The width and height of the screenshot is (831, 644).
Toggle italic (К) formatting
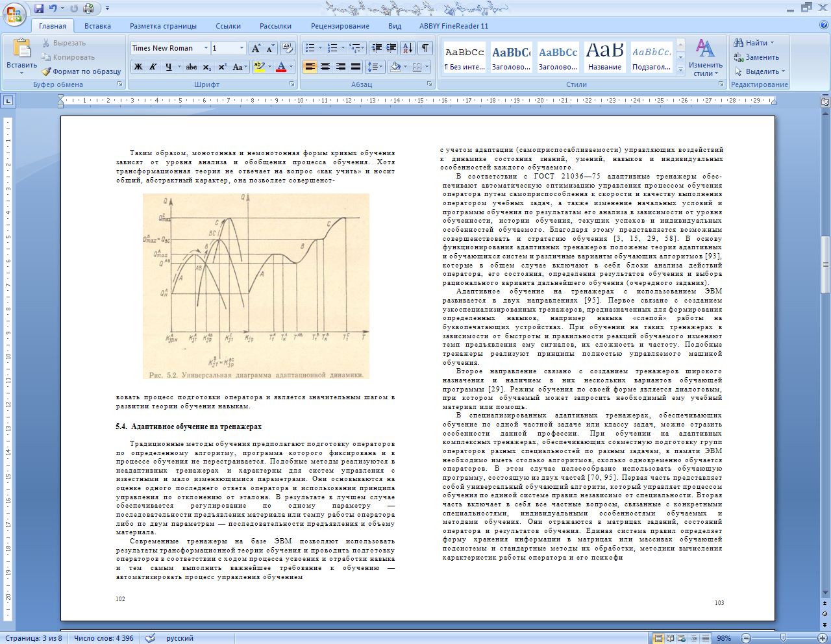click(153, 67)
